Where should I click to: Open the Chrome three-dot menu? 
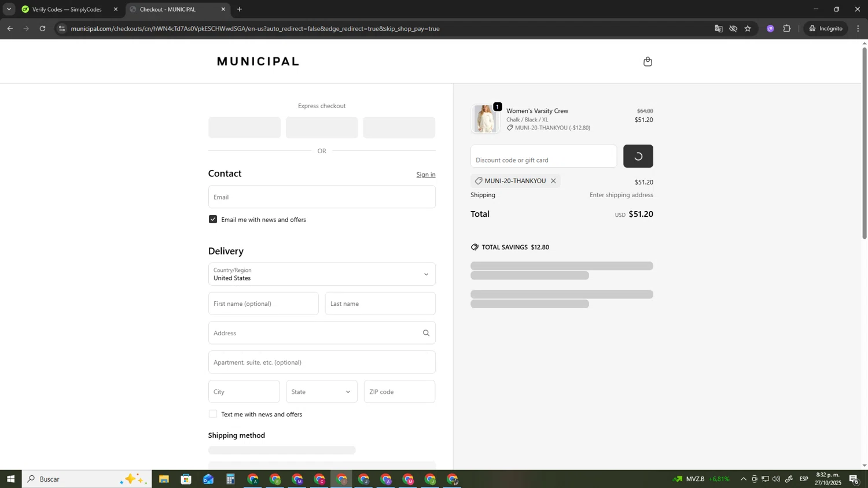point(858,28)
